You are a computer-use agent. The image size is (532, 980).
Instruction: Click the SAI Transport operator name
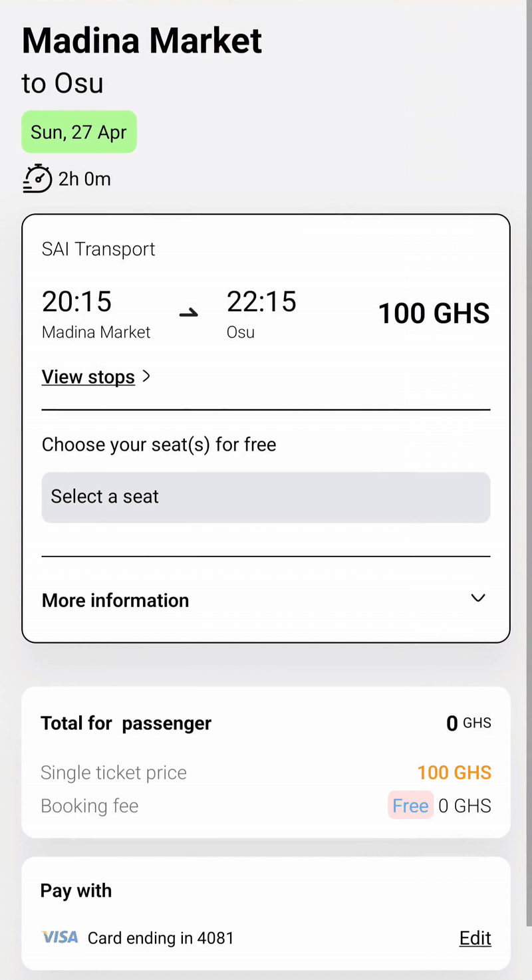pyautogui.click(x=98, y=249)
